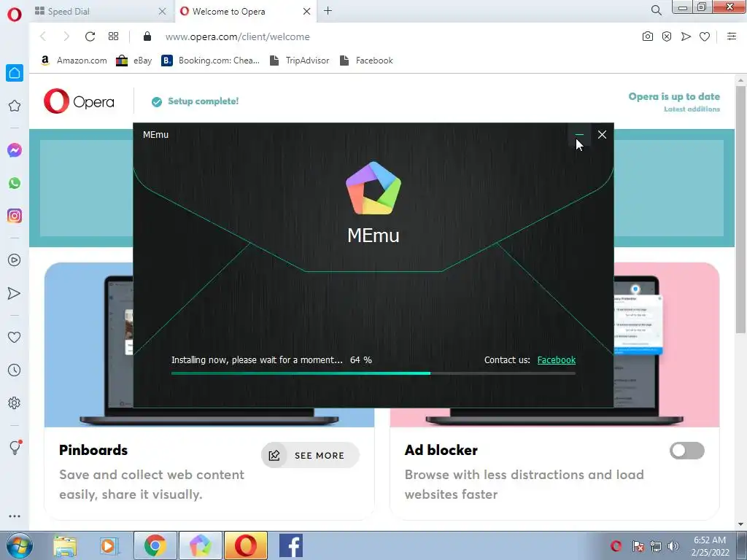Click Action Center flag tray icon

(x=638, y=546)
